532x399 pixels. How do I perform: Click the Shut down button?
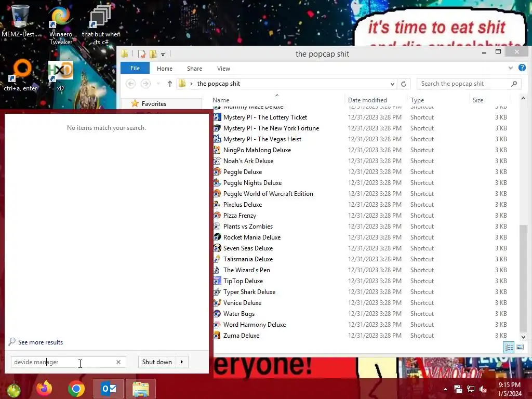coord(157,362)
